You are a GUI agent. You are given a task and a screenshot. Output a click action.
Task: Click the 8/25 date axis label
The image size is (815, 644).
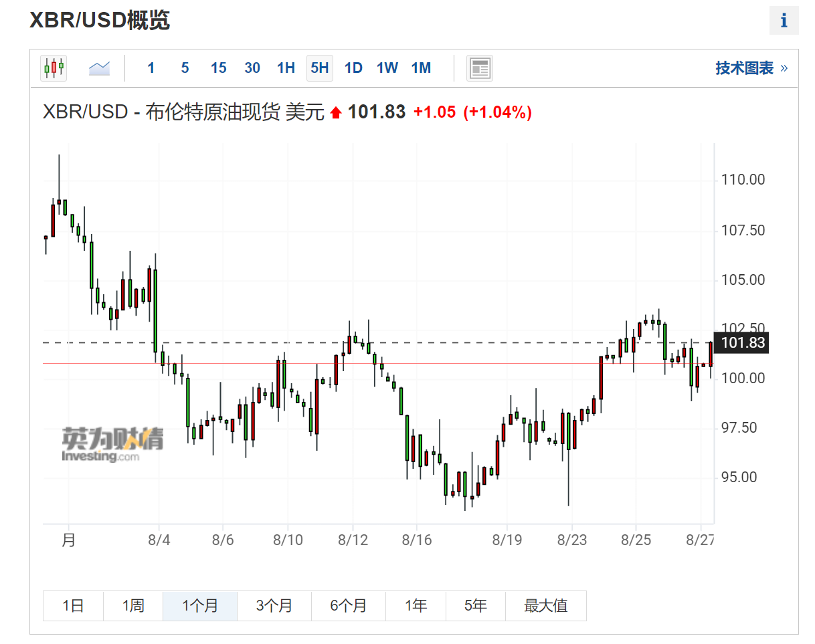635,539
